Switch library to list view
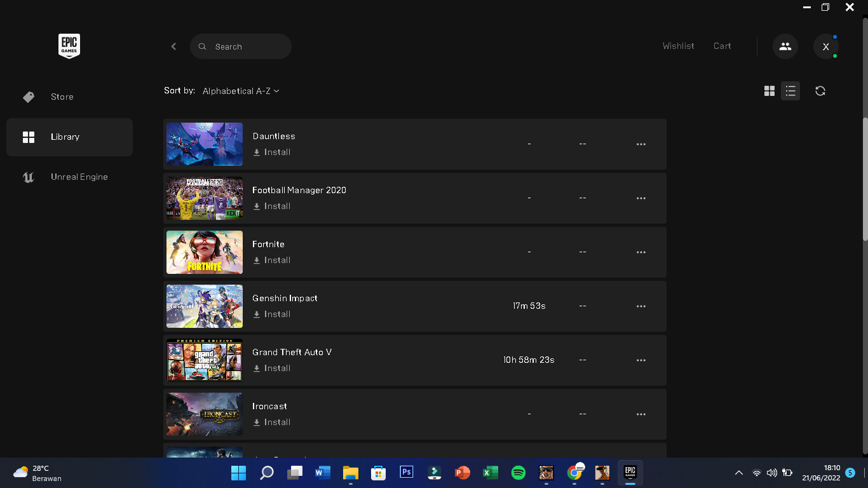 pyautogui.click(x=790, y=91)
